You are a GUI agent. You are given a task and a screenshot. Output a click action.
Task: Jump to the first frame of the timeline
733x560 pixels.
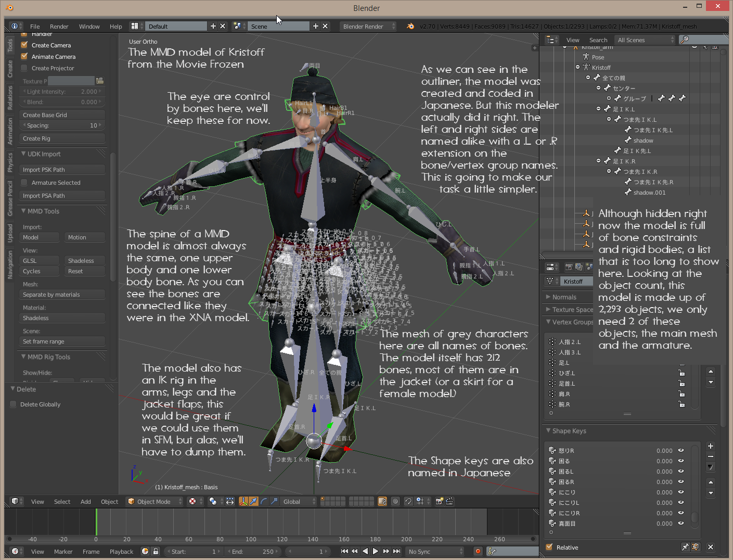(x=344, y=551)
